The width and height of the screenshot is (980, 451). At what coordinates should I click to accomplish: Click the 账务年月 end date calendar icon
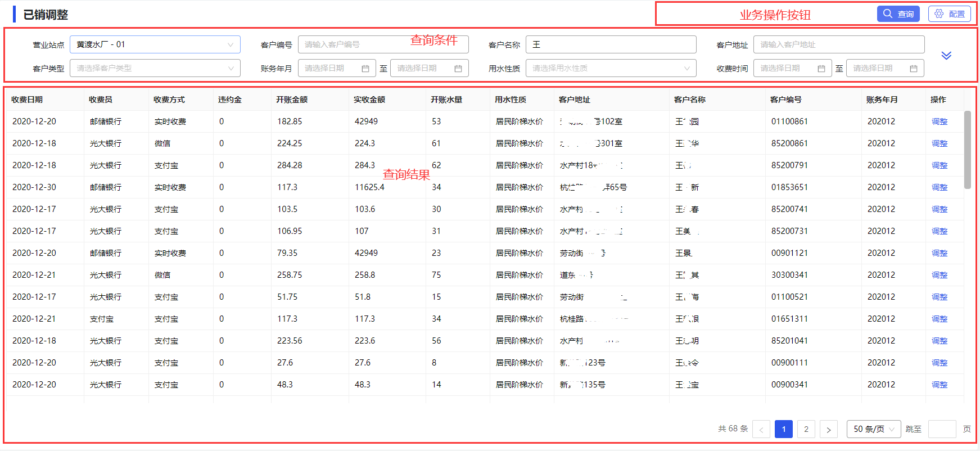458,69
